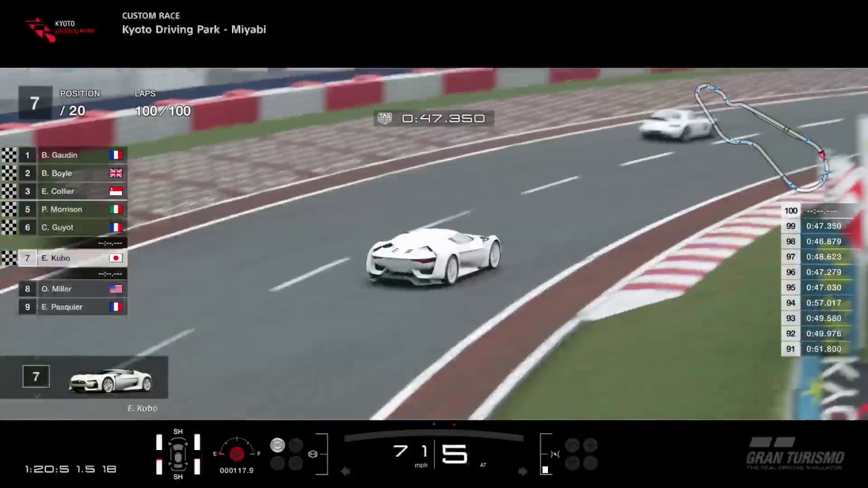Click the / 20 total positions text
Screen dimensions: 868x488
click(73, 111)
